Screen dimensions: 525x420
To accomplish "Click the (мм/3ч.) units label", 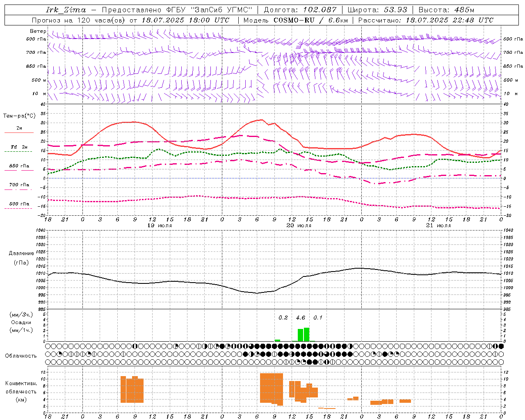I will click(21, 315).
